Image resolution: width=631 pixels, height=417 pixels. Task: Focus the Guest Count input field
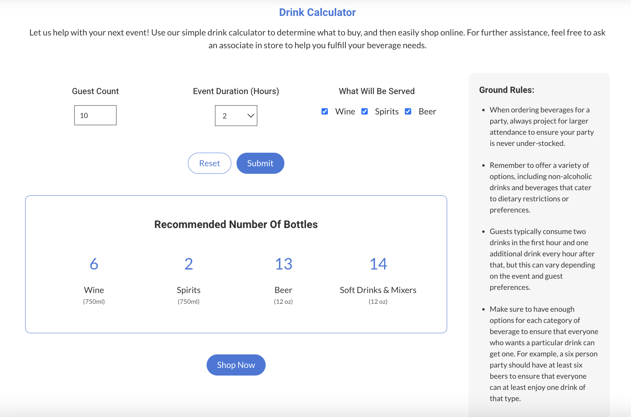point(95,115)
